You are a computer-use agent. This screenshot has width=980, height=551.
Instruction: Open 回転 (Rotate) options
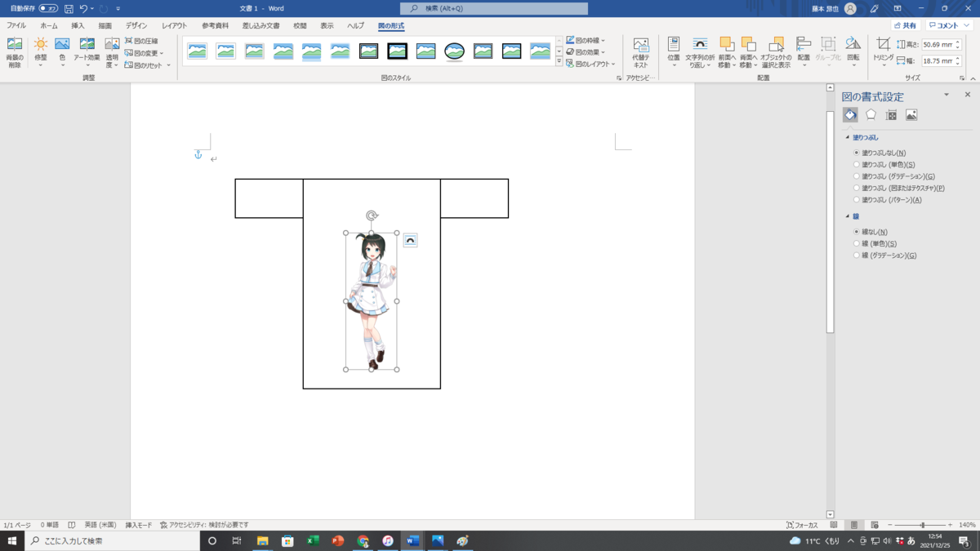point(853,52)
